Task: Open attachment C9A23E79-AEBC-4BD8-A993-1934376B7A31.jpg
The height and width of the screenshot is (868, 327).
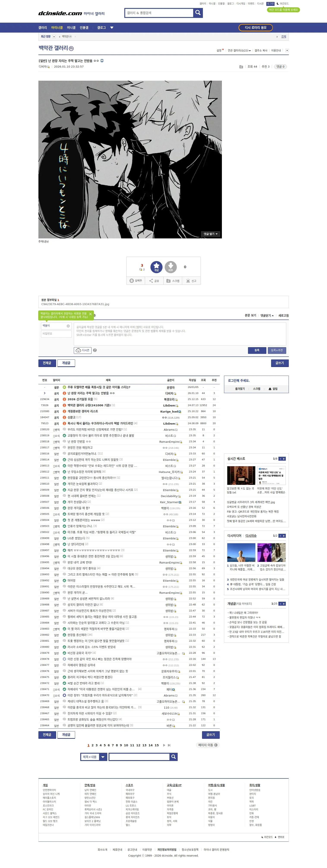Action: pos(75,304)
